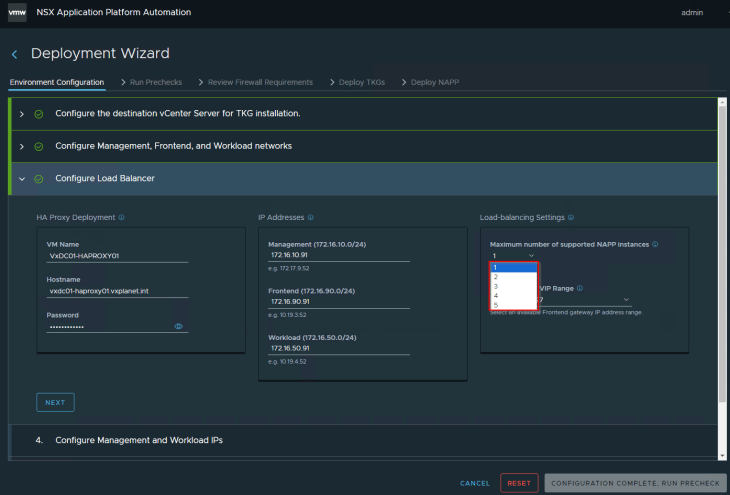
Task: Go back using the Deployment Wizard arrow
Action: [14, 54]
